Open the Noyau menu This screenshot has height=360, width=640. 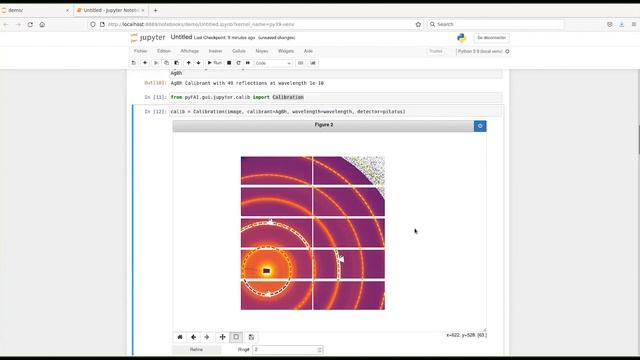(262, 51)
